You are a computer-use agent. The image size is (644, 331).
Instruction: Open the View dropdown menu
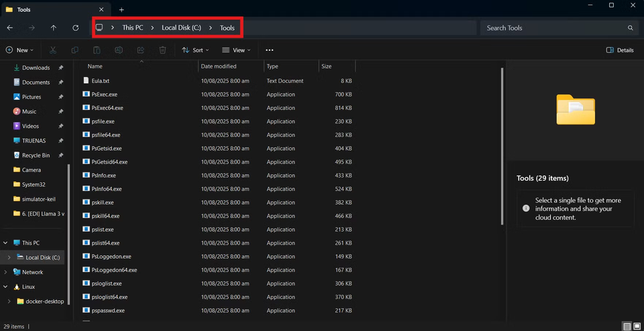click(x=236, y=50)
